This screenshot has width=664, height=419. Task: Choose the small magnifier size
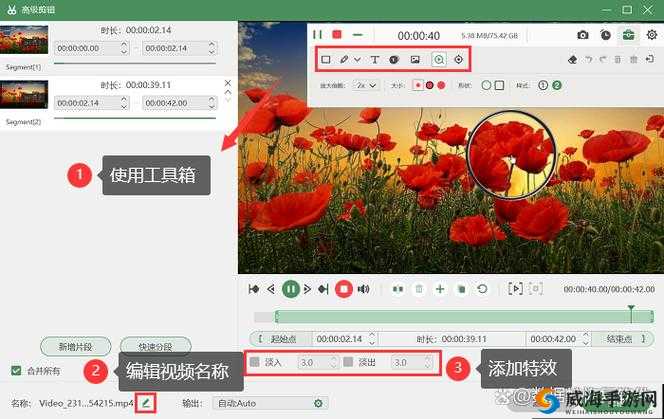[418, 85]
